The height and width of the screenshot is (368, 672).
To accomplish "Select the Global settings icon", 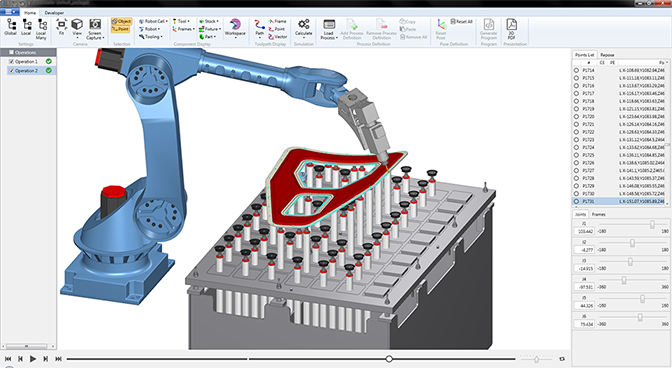I will coord(11,27).
